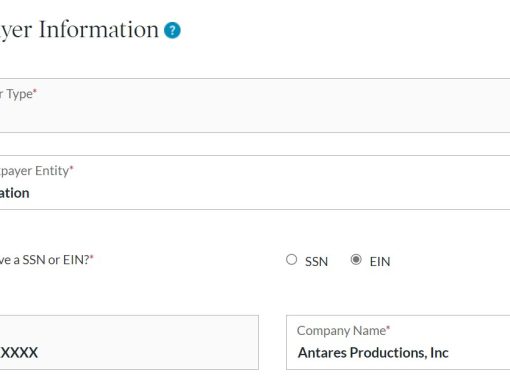Click the Taxpayer Entity field label
Image resolution: width=510 pixels, height=382 pixels.
click(34, 171)
